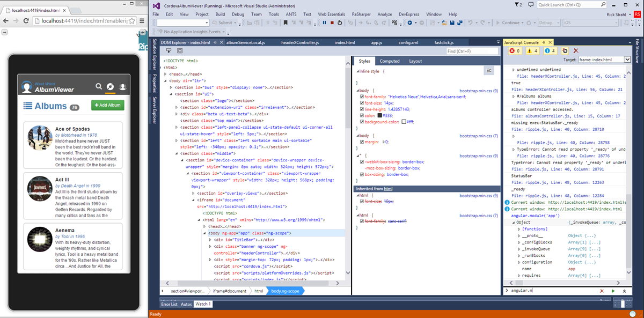644x318 pixels.
Task: Click the a: pseudo-state button in Styles
Action: click(x=489, y=70)
